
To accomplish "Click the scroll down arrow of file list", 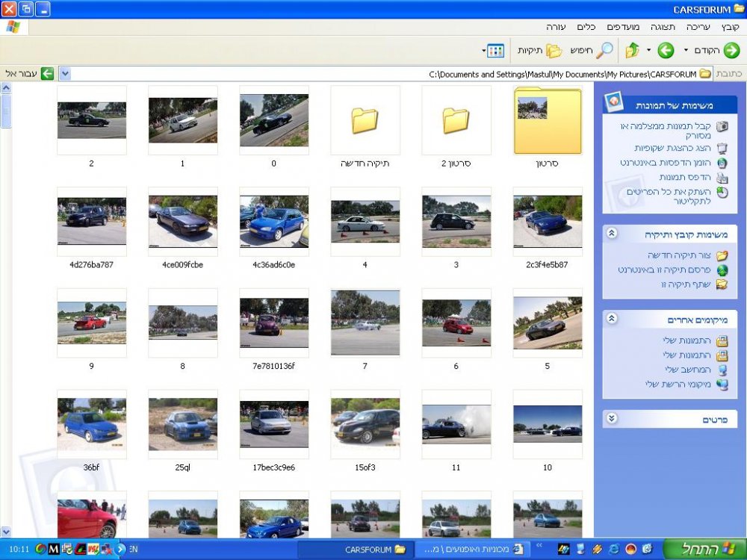I will pos(6,532).
